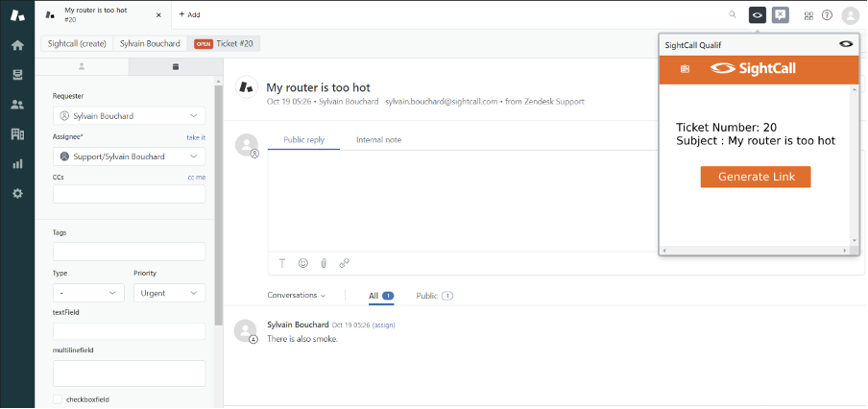Viewport: 868px width, 409px height.
Task: Click the insert link icon
Action: [x=344, y=263]
